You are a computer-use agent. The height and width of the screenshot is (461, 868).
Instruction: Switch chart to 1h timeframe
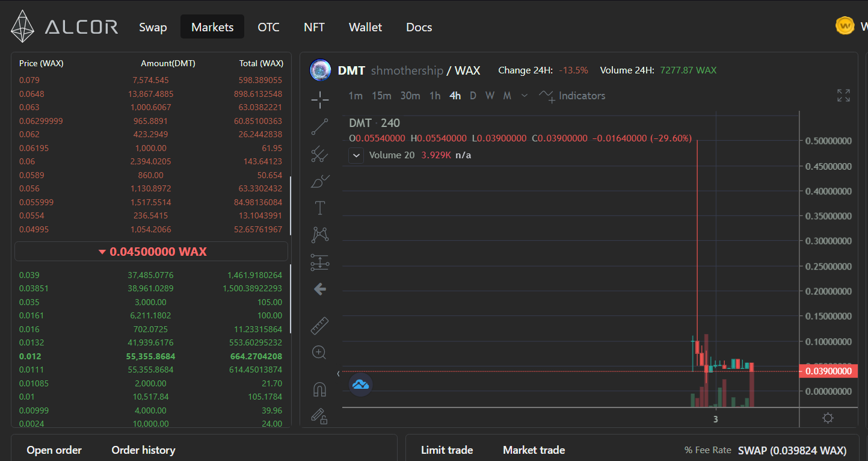(x=435, y=96)
